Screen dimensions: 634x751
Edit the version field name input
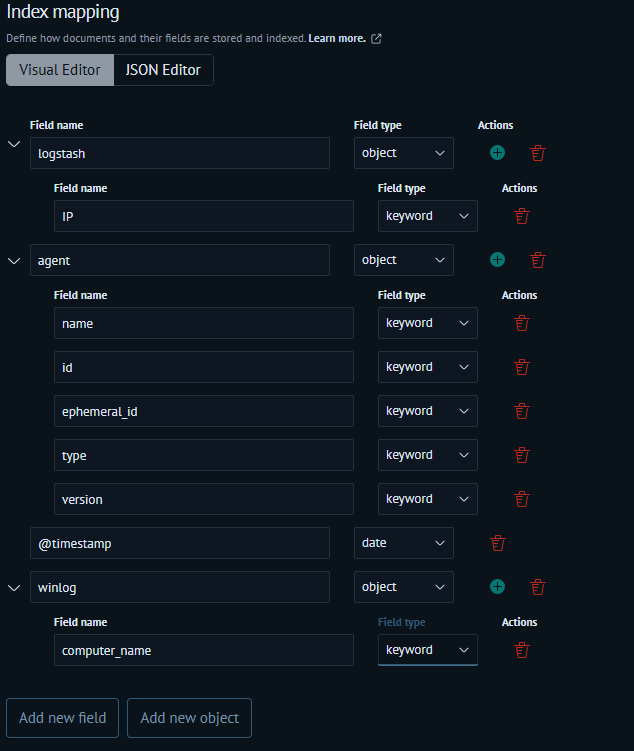[204, 499]
